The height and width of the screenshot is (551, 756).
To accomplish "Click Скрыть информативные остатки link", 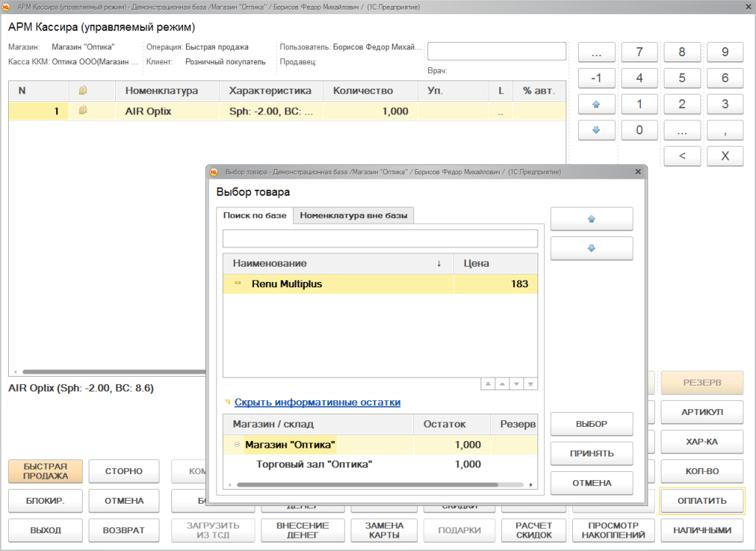I will pyautogui.click(x=317, y=403).
